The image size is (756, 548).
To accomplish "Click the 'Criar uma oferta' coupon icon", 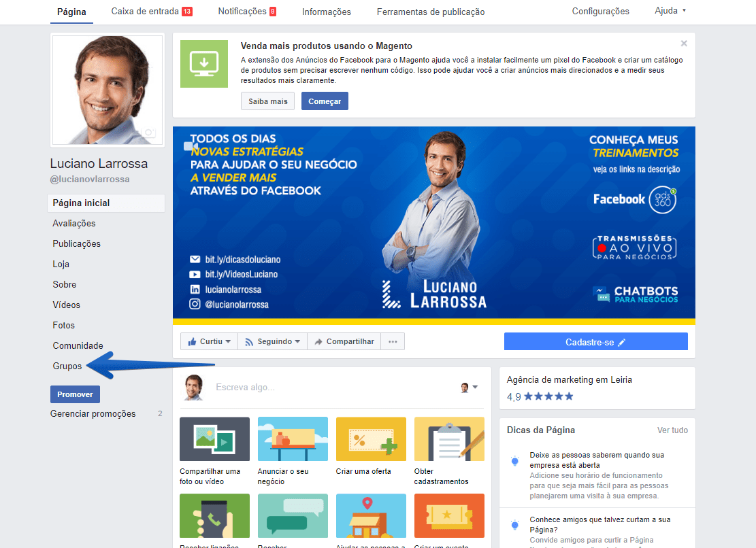I will coord(371,439).
